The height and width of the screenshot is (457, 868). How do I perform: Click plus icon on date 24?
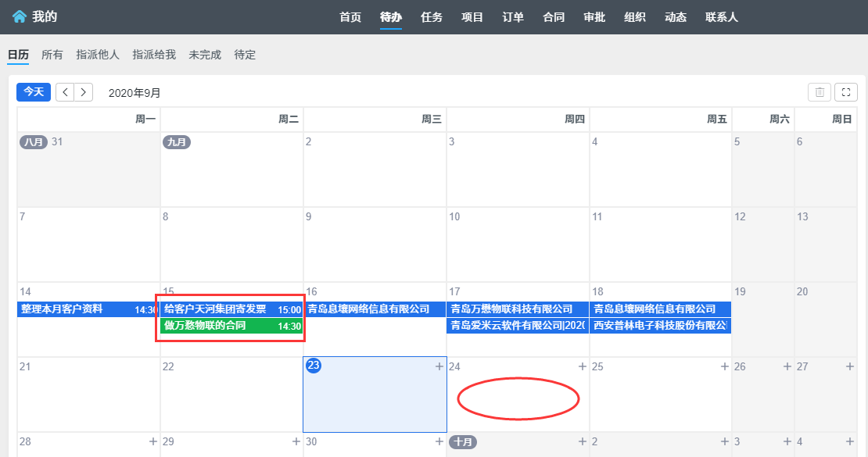coord(582,366)
